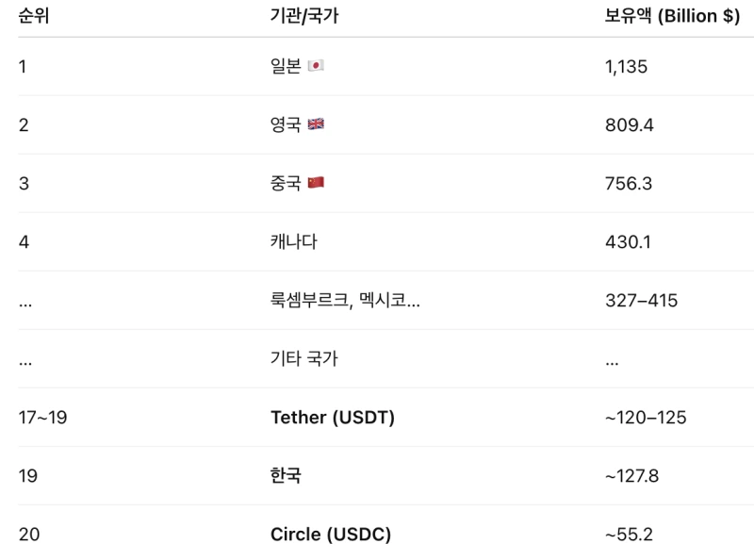Viewport: 754px width, 560px height.
Task: Click the 기타 국가 cell
Action: point(304,358)
